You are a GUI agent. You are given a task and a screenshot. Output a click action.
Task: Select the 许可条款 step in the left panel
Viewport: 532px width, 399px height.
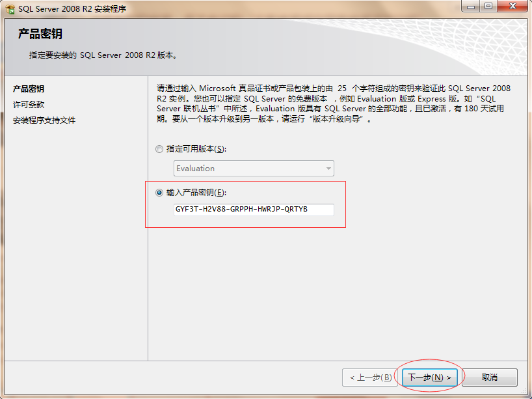tap(29, 105)
